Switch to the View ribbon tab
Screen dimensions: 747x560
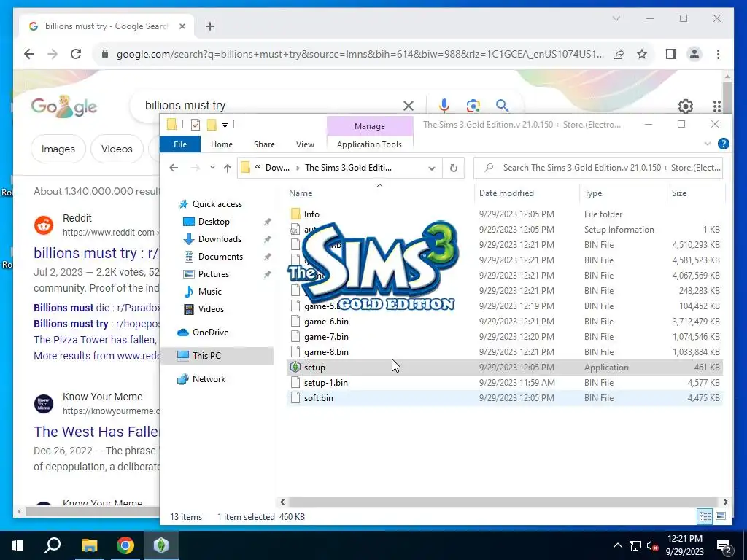tap(305, 144)
